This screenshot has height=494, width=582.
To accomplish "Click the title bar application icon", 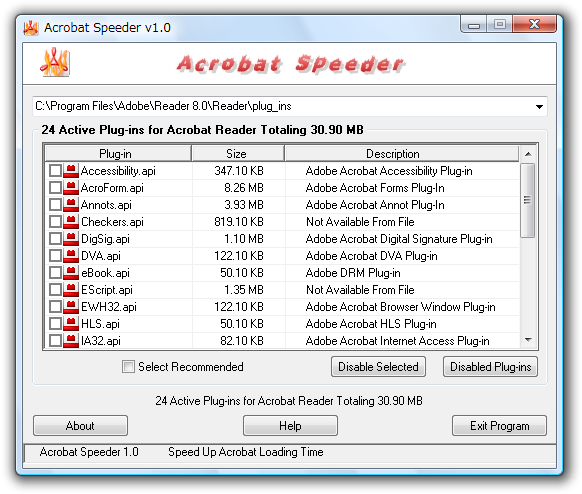I will click(x=31, y=28).
